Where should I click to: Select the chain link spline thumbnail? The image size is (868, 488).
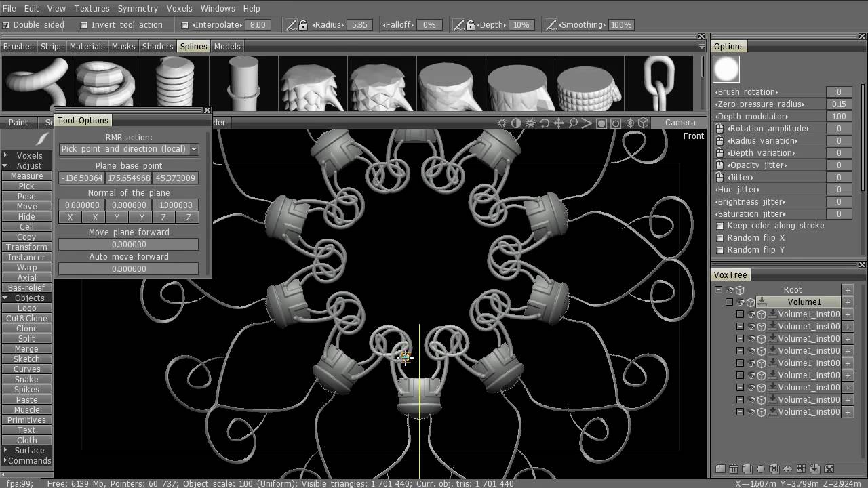click(x=659, y=83)
